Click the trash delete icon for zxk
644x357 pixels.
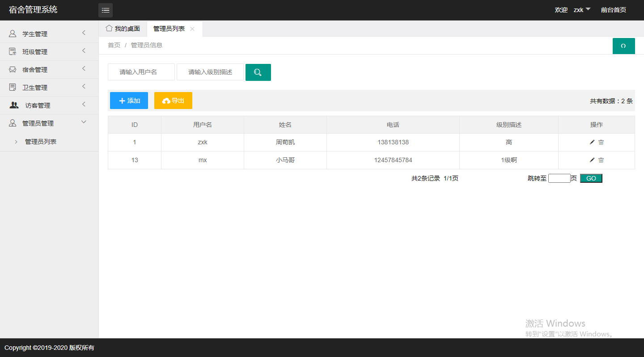(601, 142)
